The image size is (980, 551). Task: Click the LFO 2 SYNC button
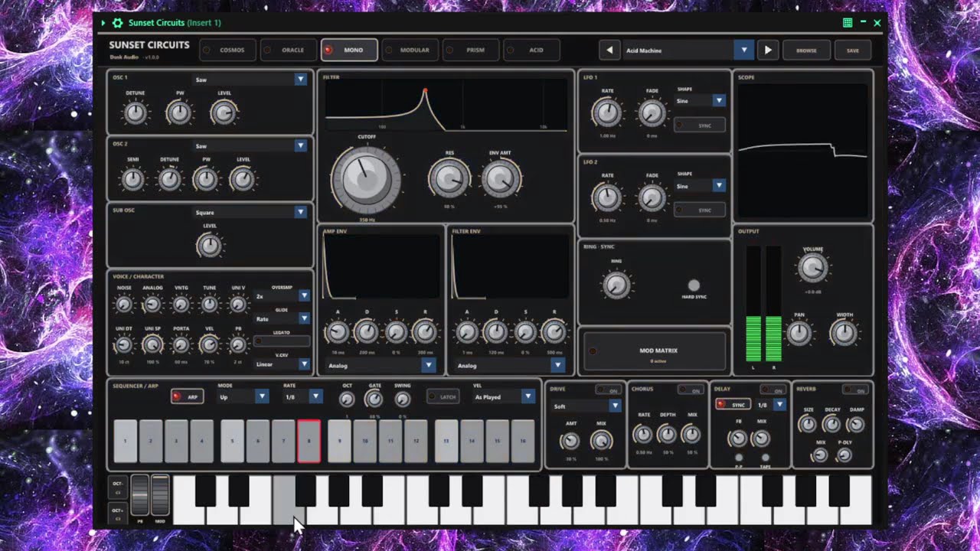point(699,210)
